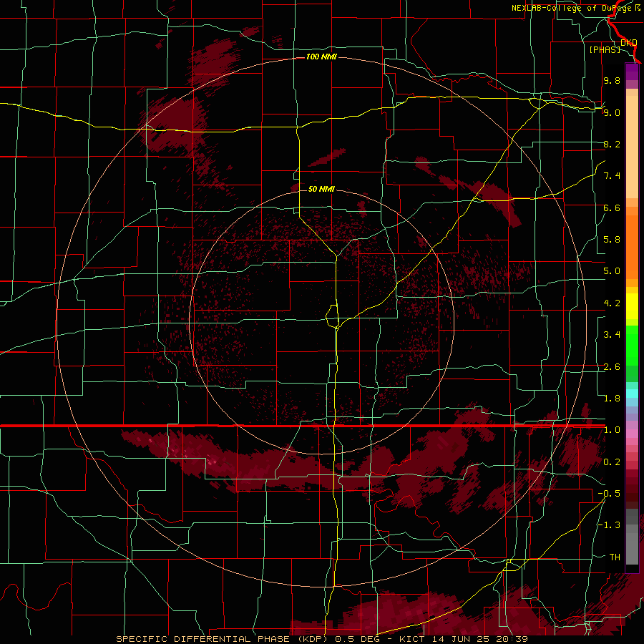The width and height of the screenshot is (644, 644).
Task: Click the 7.4 legend value
Action: tap(612, 176)
